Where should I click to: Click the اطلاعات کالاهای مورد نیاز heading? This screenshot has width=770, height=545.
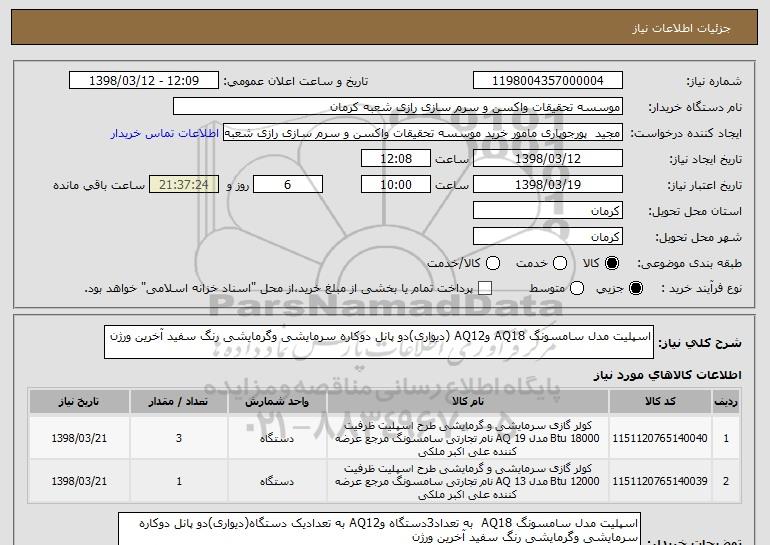click(667, 376)
